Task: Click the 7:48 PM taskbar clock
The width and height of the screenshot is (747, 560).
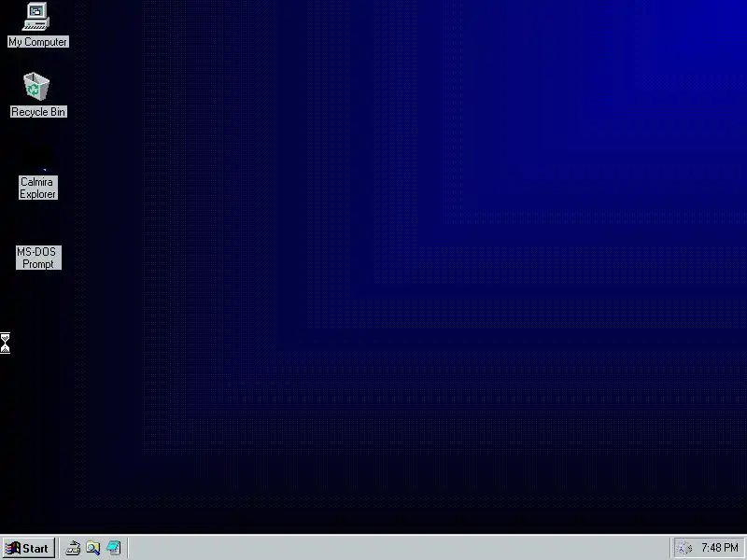Action: pos(719,548)
